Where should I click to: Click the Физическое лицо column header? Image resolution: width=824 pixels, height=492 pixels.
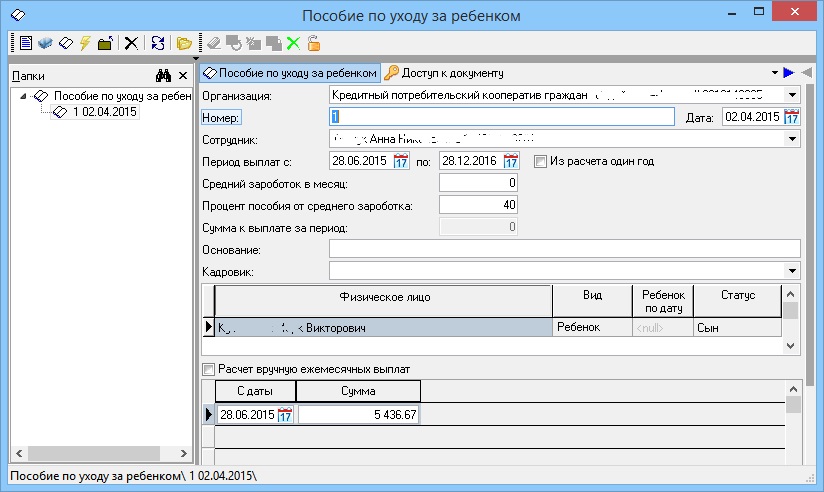pos(384,301)
